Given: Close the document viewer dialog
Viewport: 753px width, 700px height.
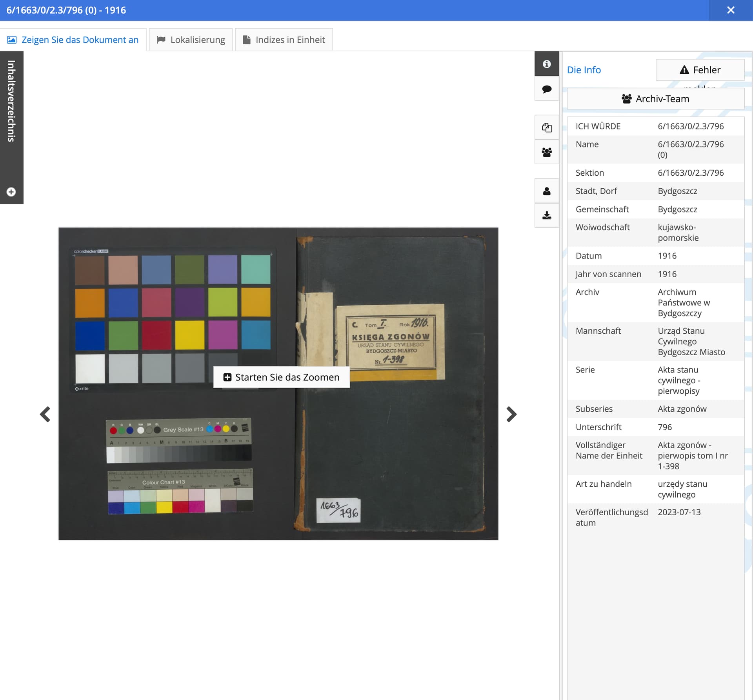Looking at the screenshot, I should coord(730,10).
